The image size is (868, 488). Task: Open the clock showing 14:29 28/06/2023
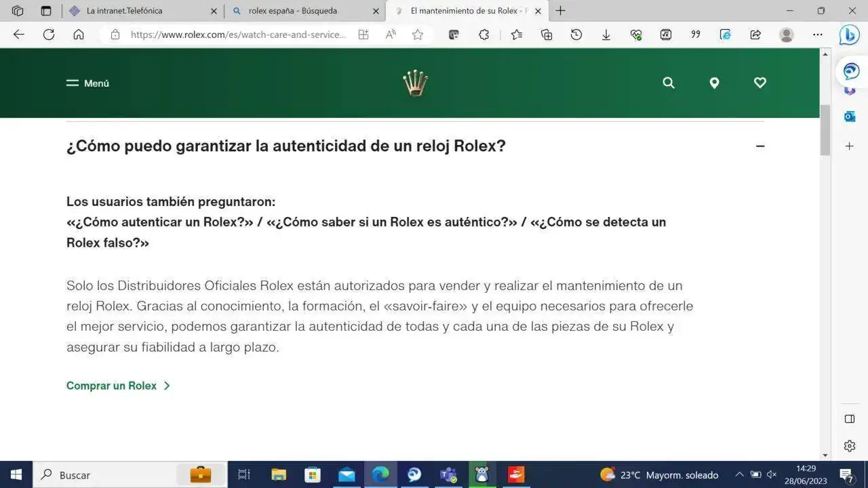click(x=806, y=474)
